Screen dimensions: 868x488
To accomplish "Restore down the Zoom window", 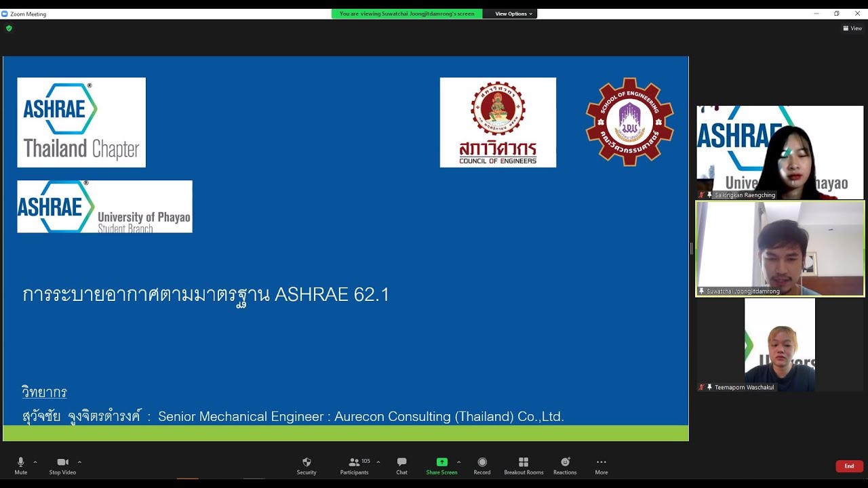I will (x=837, y=14).
